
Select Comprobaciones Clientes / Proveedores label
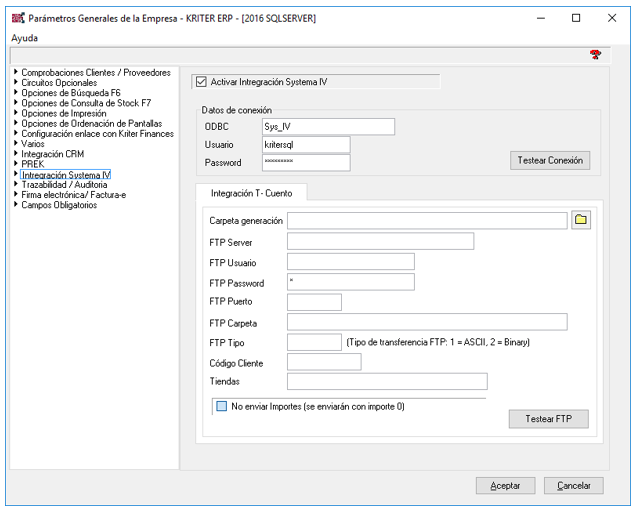point(96,73)
